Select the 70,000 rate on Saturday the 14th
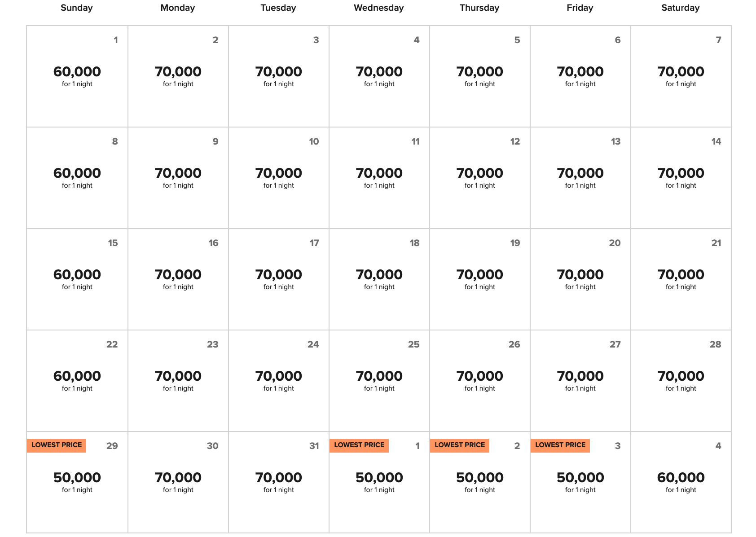The width and height of the screenshot is (756, 537). [681, 173]
